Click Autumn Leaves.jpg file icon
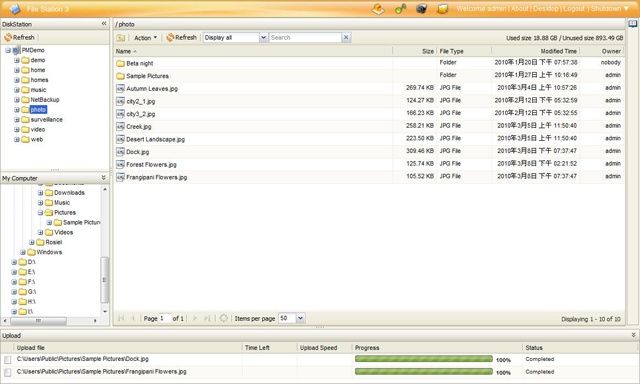640x384 pixels. tap(120, 89)
